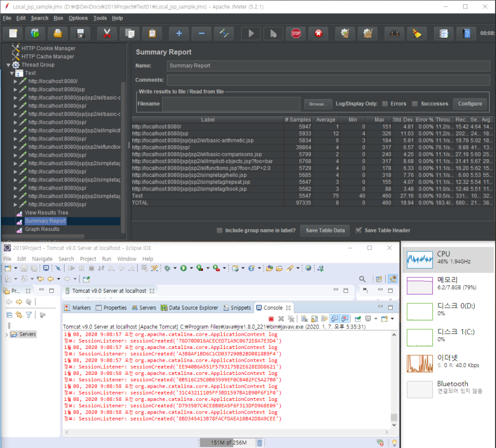Click the Clear results broom icon
The width and height of the screenshot is (496, 448).
pyautogui.click(x=345, y=33)
